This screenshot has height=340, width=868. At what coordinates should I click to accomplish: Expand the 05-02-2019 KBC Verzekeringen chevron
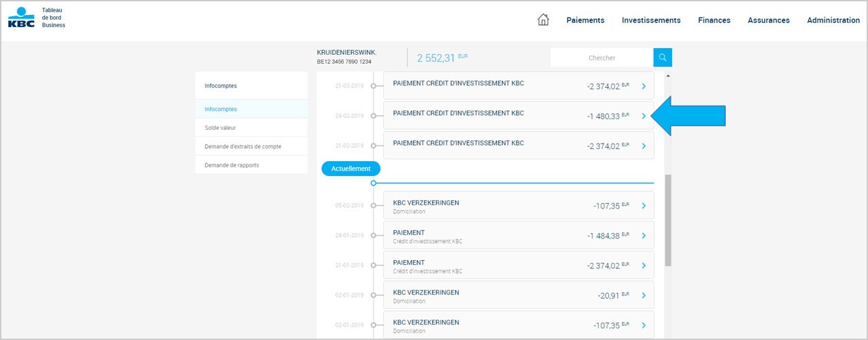click(x=644, y=206)
